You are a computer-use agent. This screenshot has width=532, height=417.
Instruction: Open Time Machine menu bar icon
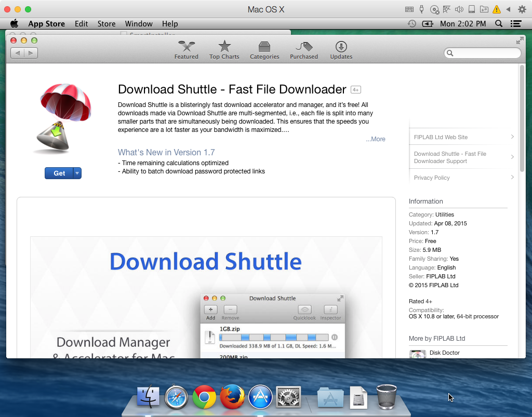coord(411,24)
